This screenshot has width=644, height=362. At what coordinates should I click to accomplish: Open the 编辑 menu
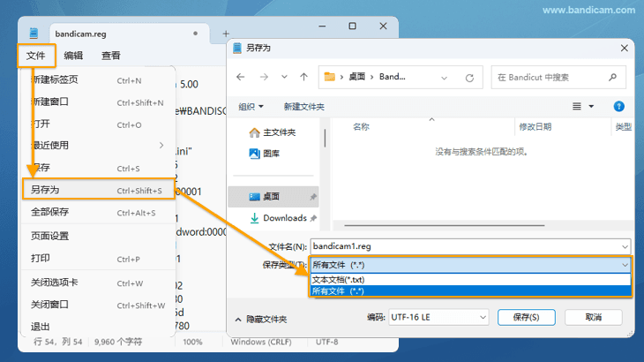(73, 56)
